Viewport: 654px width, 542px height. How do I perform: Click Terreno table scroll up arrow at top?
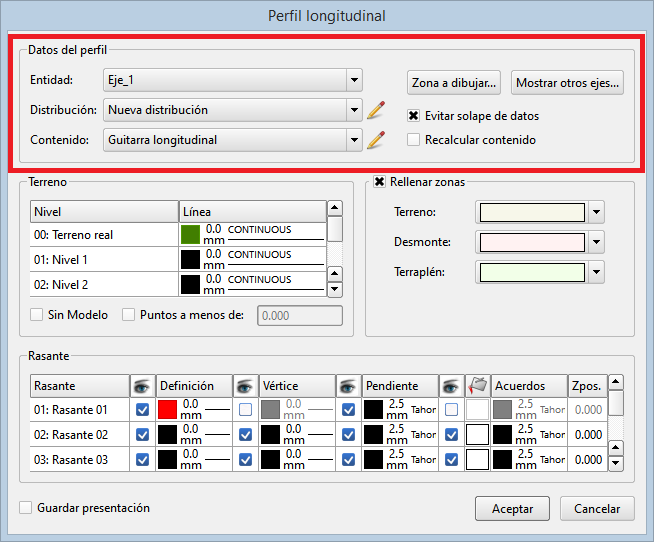tap(335, 208)
